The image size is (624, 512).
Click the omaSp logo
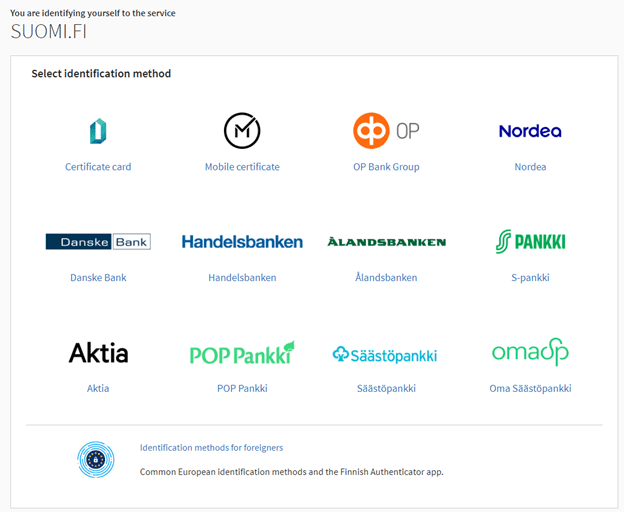(x=530, y=352)
